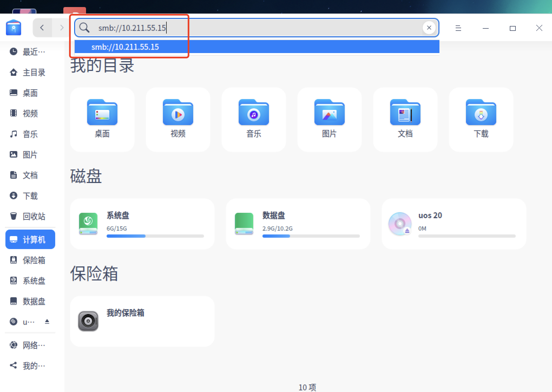The height and width of the screenshot is (392, 552).
Task: Eject the uos disc from sidebar
Action: point(47,322)
